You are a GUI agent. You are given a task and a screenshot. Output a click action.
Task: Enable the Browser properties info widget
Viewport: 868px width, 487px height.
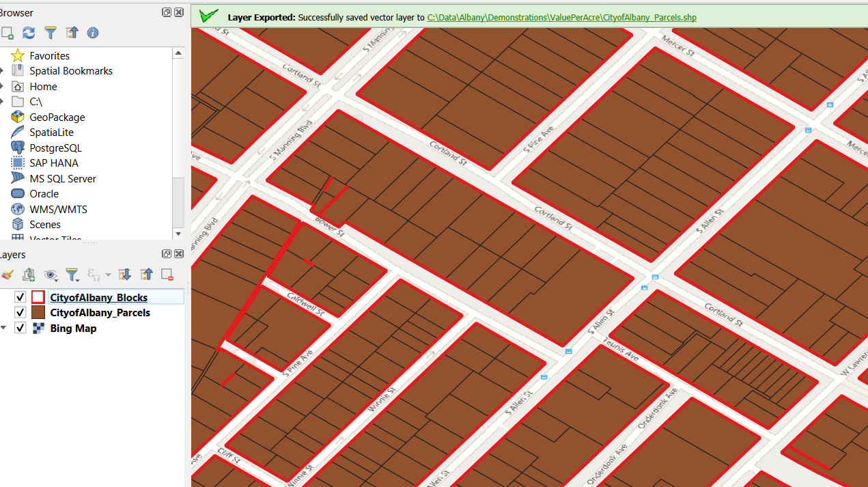[x=93, y=33]
